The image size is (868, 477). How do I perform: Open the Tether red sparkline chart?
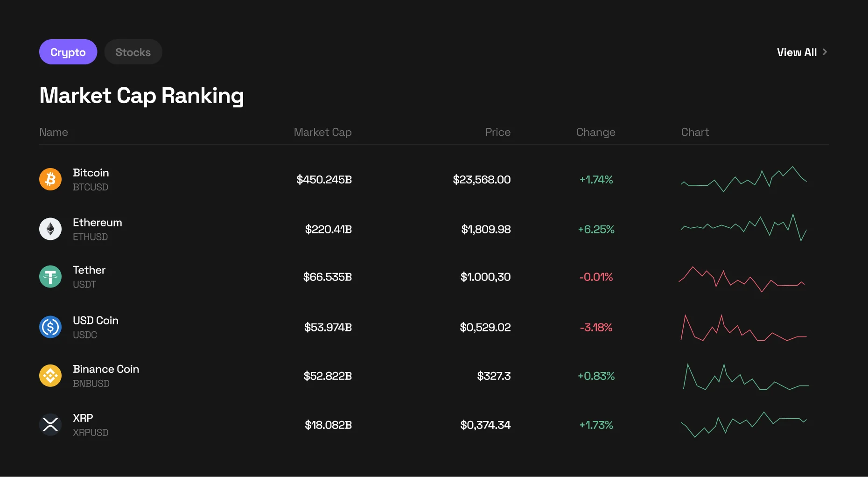coord(742,279)
